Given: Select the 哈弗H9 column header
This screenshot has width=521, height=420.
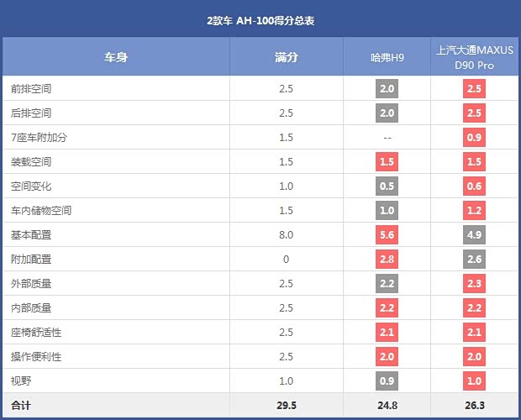Looking at the screenshot, I should 387,58.
